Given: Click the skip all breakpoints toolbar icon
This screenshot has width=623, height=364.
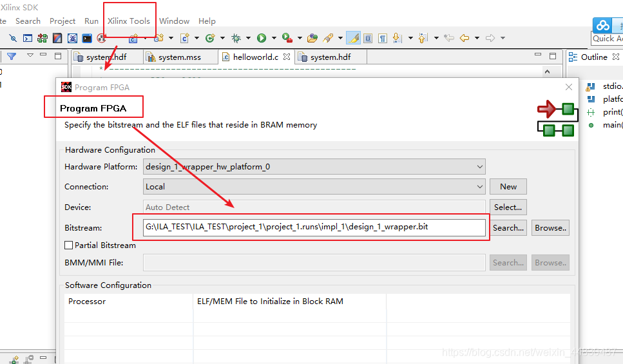Looking at the screenshot, I should click(13, 38).
